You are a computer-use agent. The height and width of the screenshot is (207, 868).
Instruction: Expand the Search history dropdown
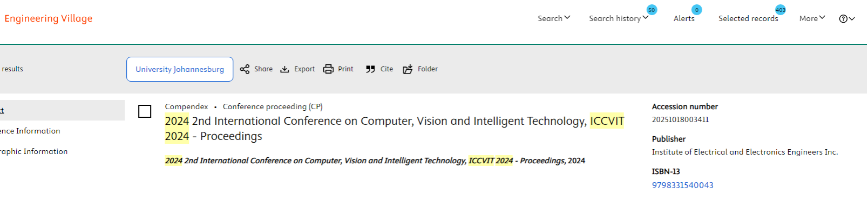pos(619,18)
